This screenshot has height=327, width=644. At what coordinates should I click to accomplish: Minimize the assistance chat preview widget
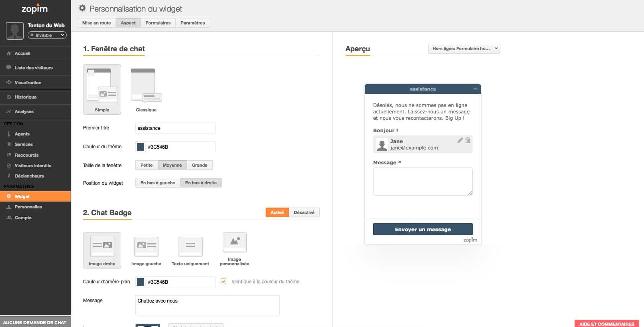coord(475,89)
